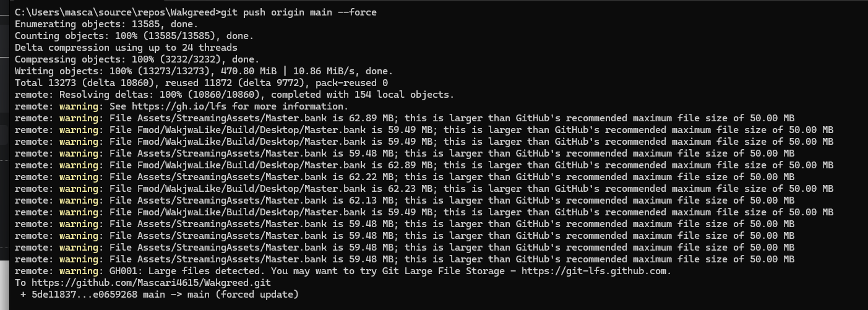Click the Compressing objects (3232/3232) line

(x=137, y=59)
